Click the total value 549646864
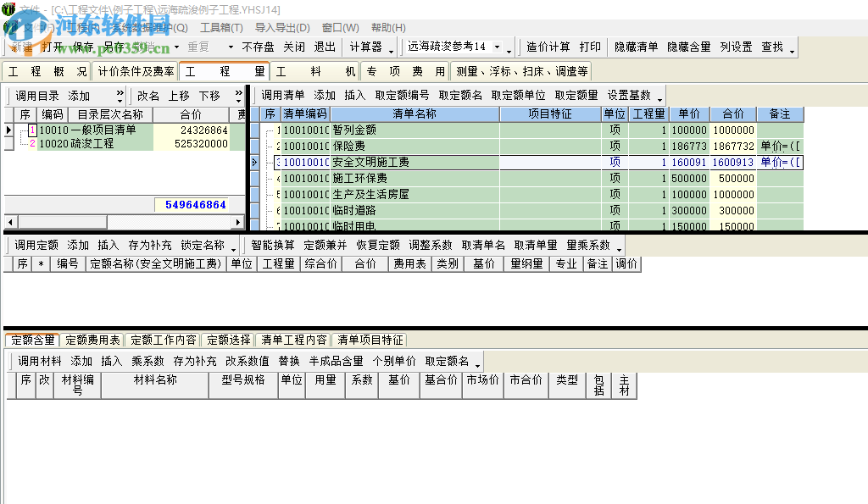 tap(196, 205)
